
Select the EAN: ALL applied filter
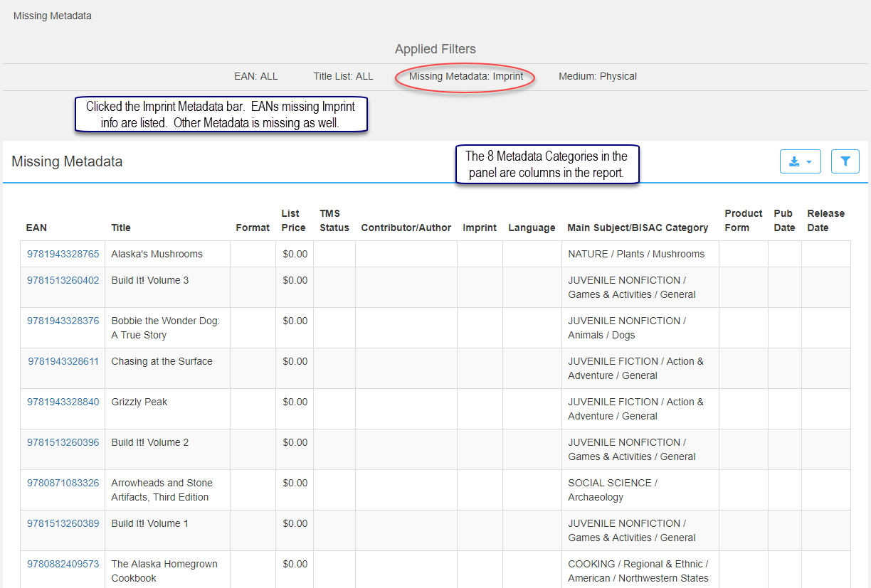point(256,76)
